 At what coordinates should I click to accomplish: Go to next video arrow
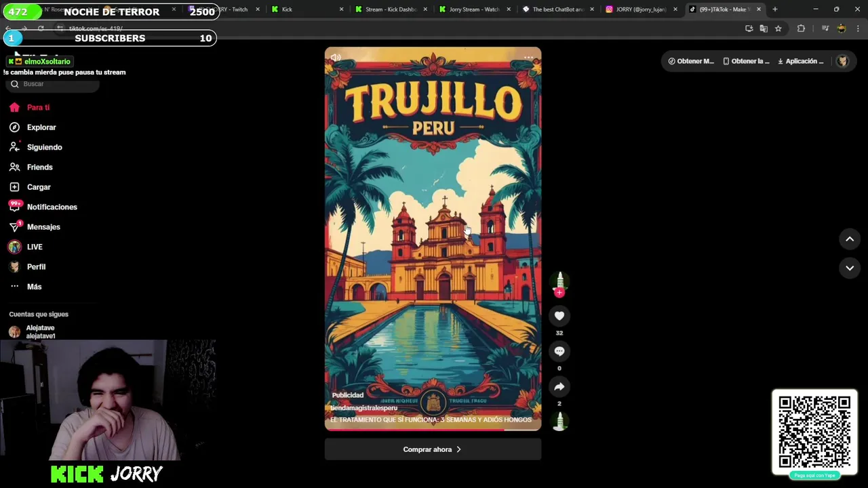click(850, 268)
